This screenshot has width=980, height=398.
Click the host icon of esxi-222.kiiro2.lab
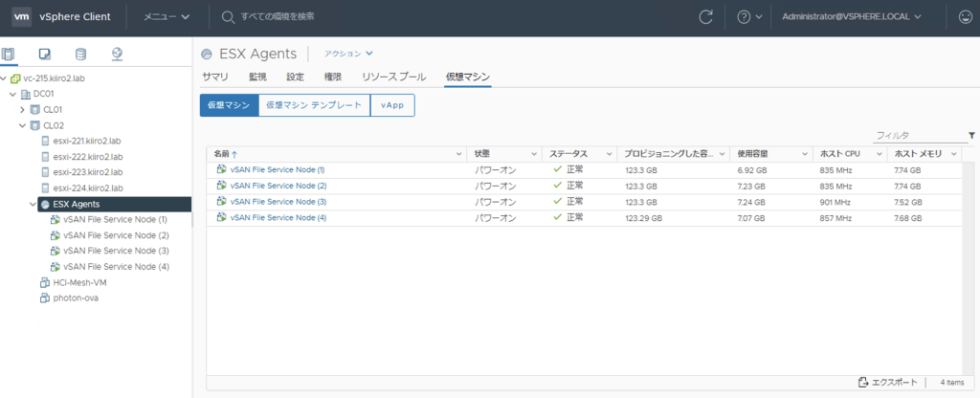(x=45, y=157)
